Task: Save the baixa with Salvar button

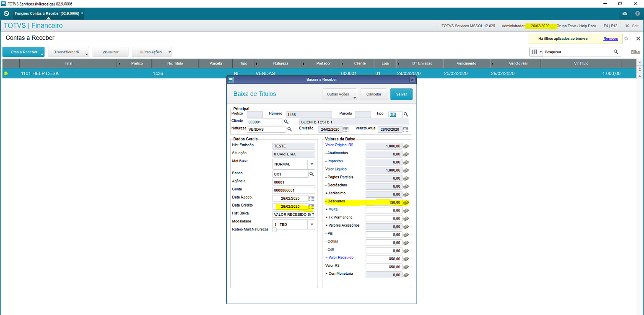Action: click(401, 94)
